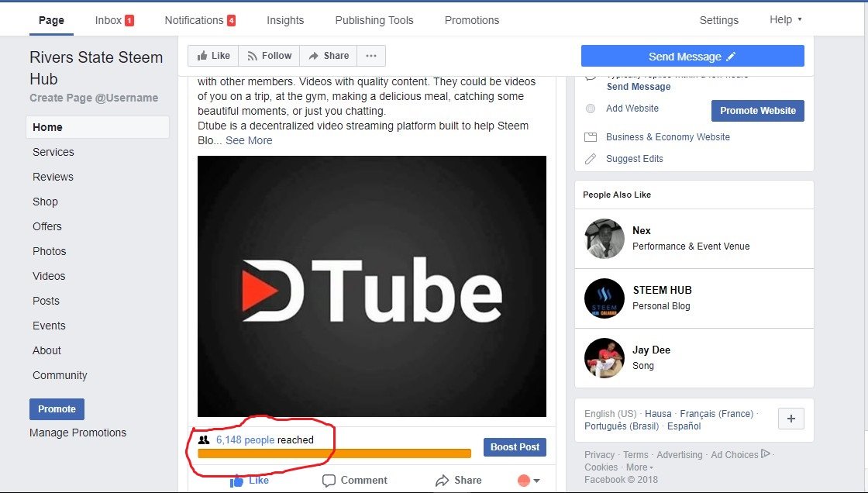Switch to the Insights tab
The height and width of the screenshot is (493, 868).
(285, 20)
